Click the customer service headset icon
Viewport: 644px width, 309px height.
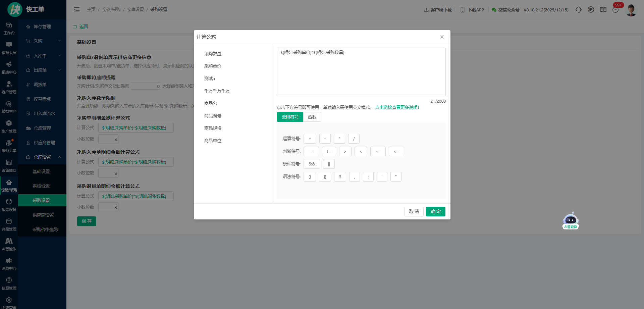tap(578, 10)
